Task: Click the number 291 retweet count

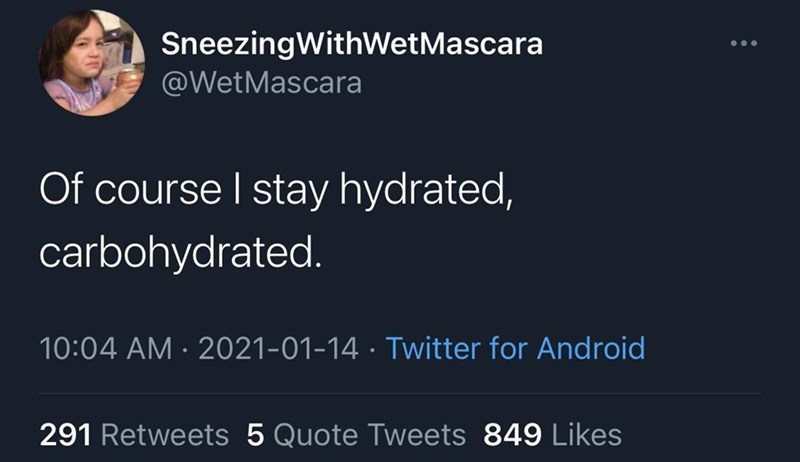Action: 66,435
